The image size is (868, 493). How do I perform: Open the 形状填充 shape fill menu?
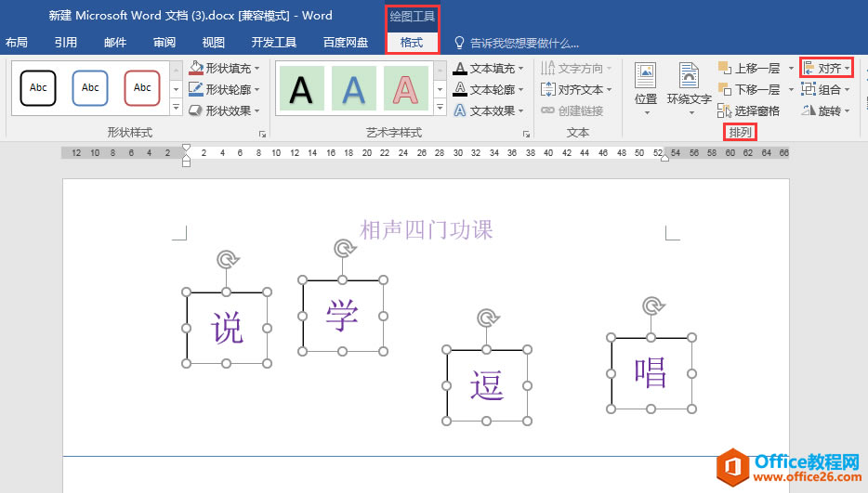[x=225, y=68]
